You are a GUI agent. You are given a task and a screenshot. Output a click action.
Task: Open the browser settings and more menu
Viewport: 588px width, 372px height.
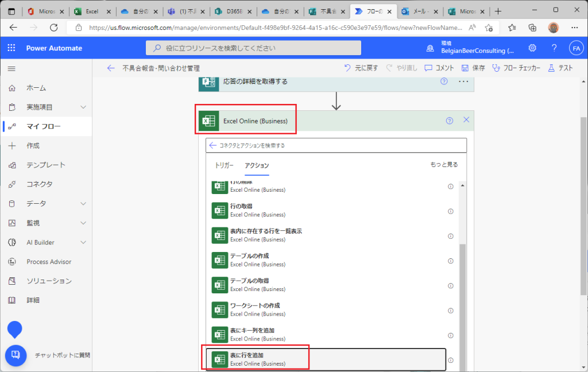[x=574, y=28]
